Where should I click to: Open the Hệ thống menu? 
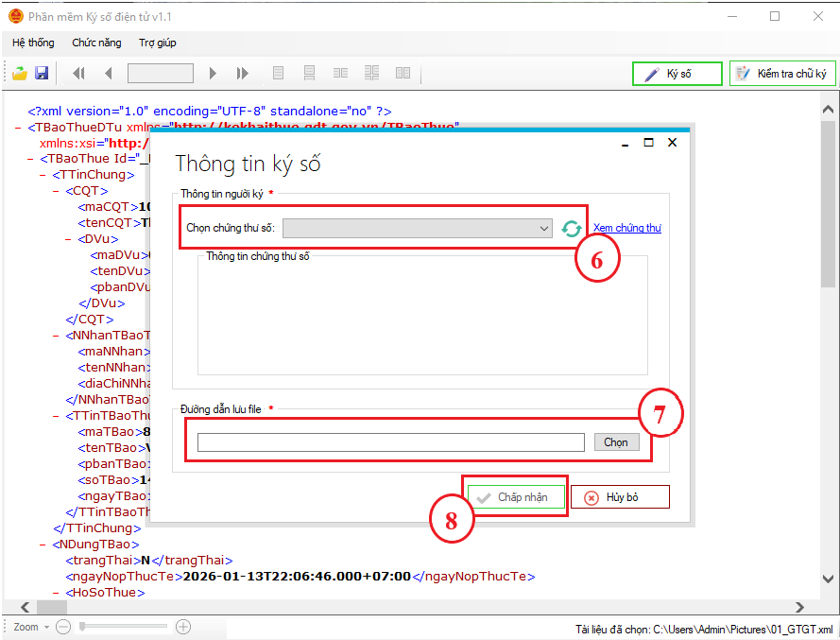[x=33, y=43]
